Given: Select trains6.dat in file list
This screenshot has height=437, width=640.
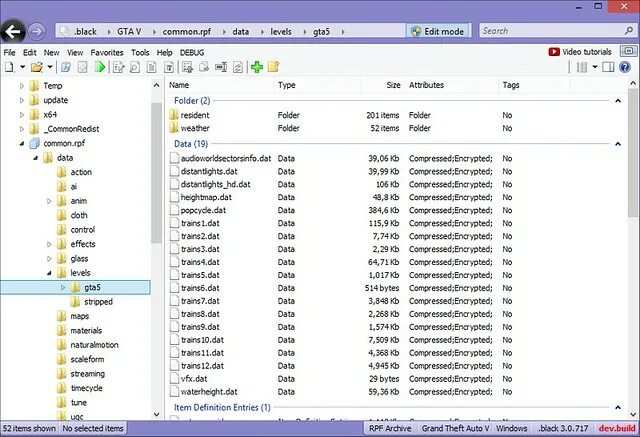Looking at the screenshot, I should (200, 288).
